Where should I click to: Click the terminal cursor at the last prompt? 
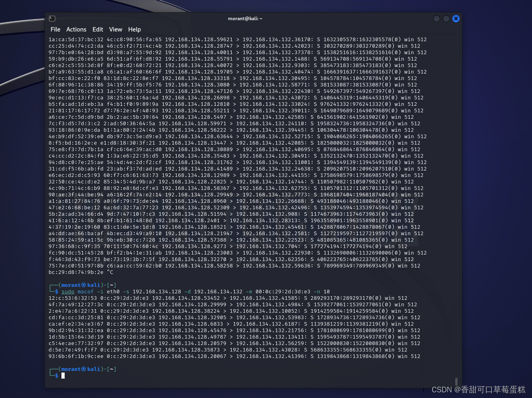point(63,376)
